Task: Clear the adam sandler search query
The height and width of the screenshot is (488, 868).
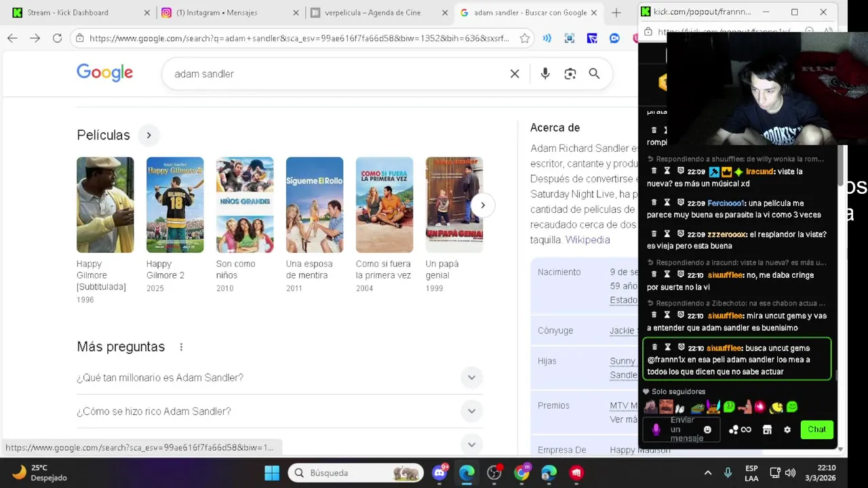Action: coord(515,74)
